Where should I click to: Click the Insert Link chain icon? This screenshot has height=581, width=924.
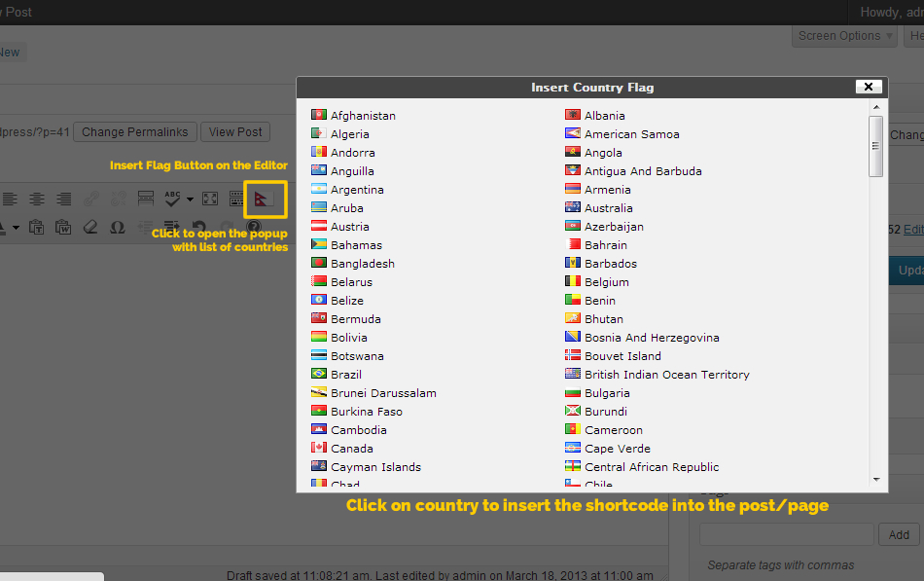coord(91,199)
